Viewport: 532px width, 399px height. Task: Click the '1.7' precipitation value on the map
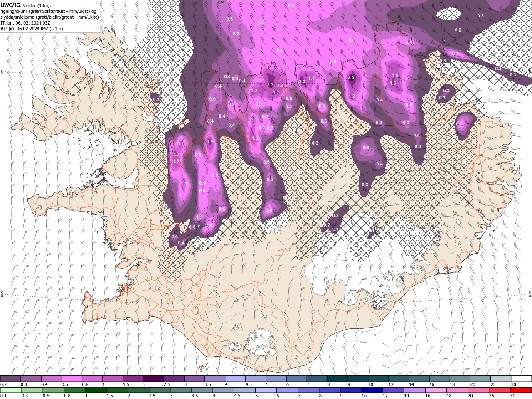pos(276,93)
